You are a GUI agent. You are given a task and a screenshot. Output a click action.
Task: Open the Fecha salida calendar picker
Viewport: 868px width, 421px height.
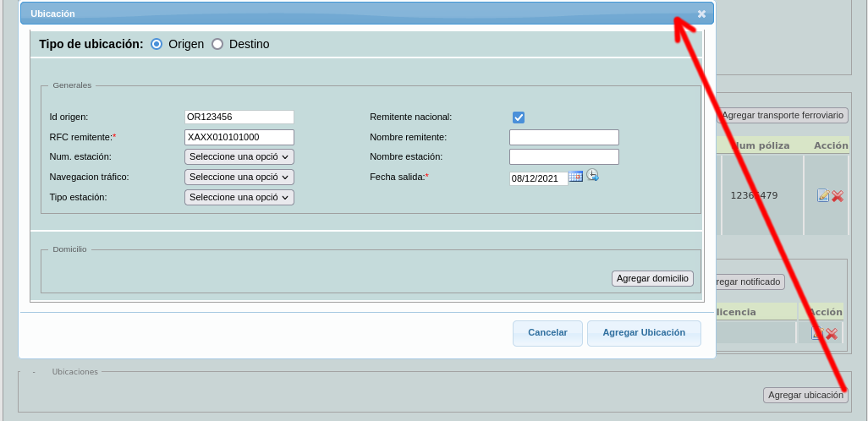pos(575,176)
